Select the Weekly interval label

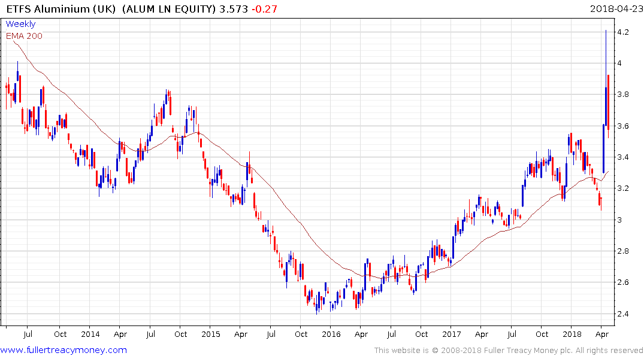click(20, 24)
